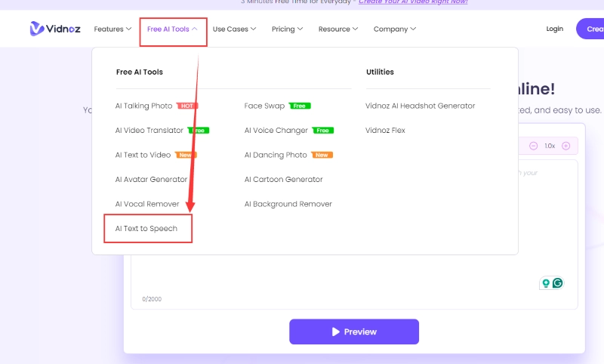
Task: Increase speed with the plus icon
Action: pyautogui.click(x=565, y=146)
